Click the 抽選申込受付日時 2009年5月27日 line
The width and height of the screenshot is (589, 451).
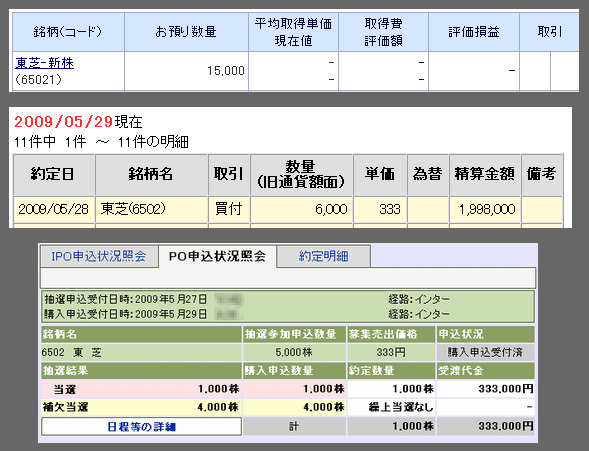125,299
